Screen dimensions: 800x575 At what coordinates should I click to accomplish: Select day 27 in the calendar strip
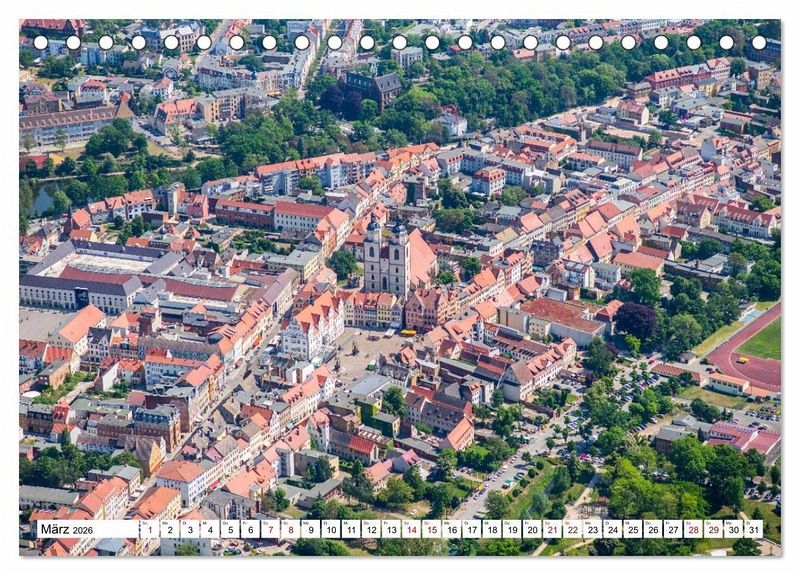(673, 529)
